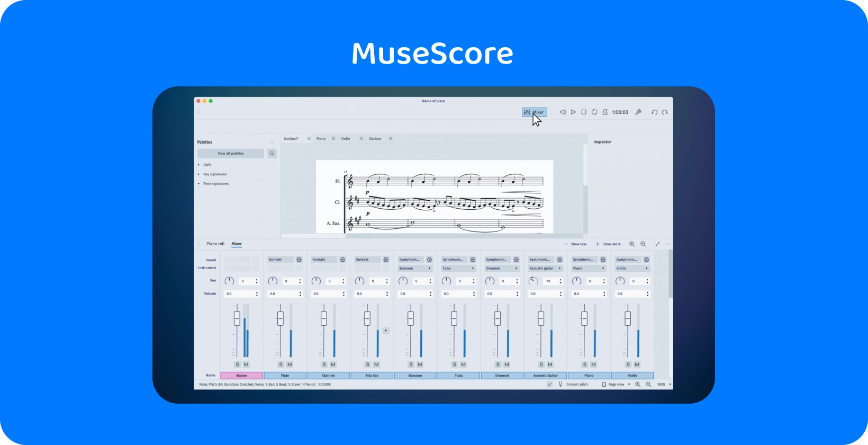Viewport: 868px width, 445px height.
Task: Open playback settings wrench icon
Action: [638, 112]
